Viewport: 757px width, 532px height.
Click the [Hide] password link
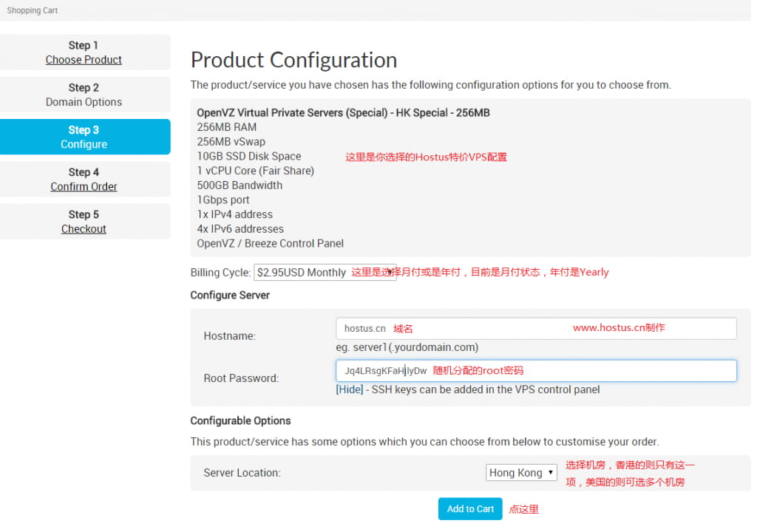350,389
